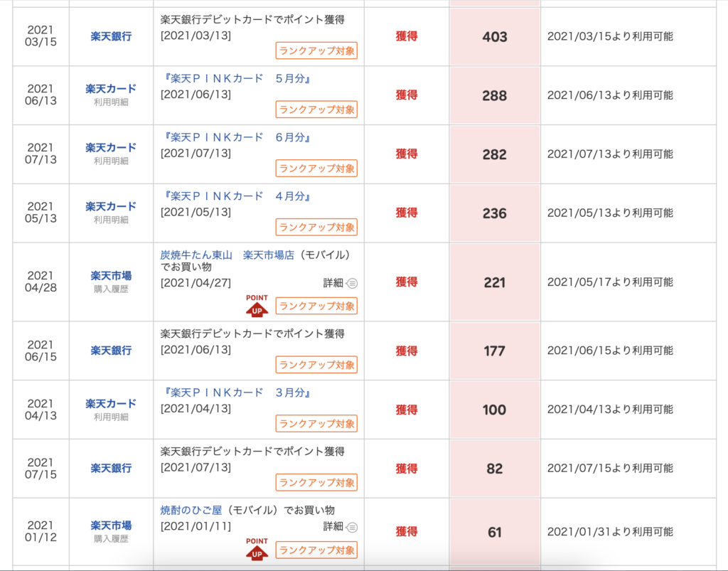
Task: Click the text 2021/01/31より利用可能
Action: 610,532
